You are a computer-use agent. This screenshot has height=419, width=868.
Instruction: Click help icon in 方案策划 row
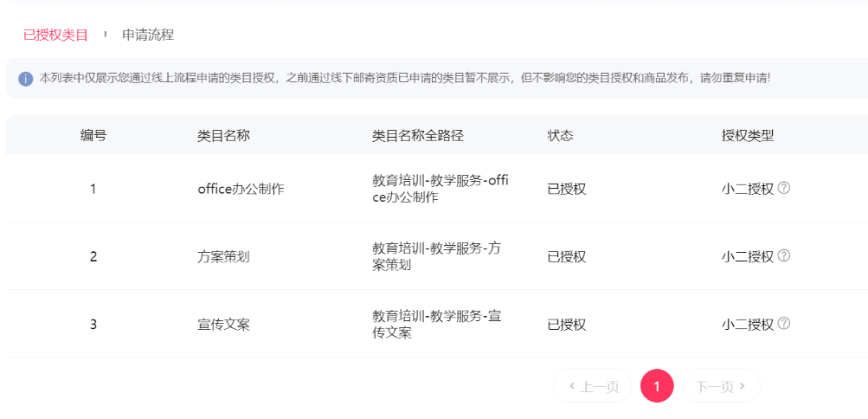tap(784, 255)
